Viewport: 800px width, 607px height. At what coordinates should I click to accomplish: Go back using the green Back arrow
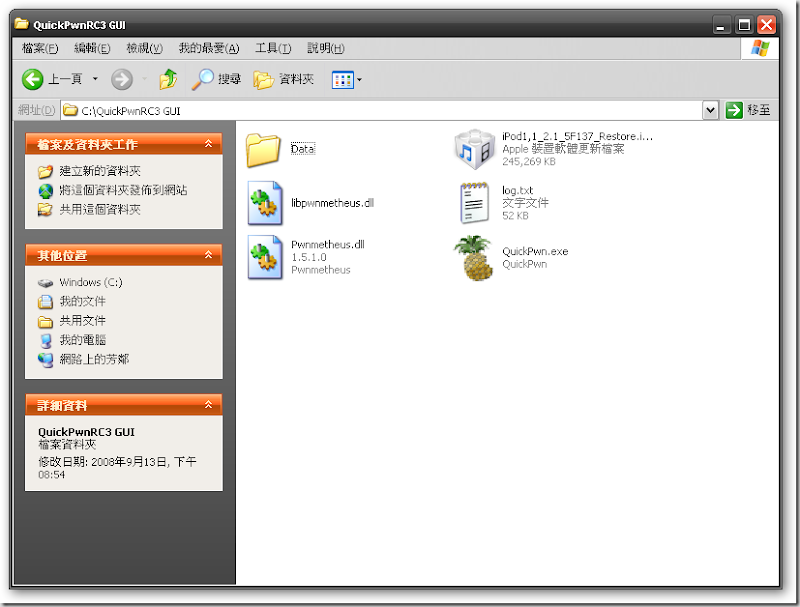[33, 79]
